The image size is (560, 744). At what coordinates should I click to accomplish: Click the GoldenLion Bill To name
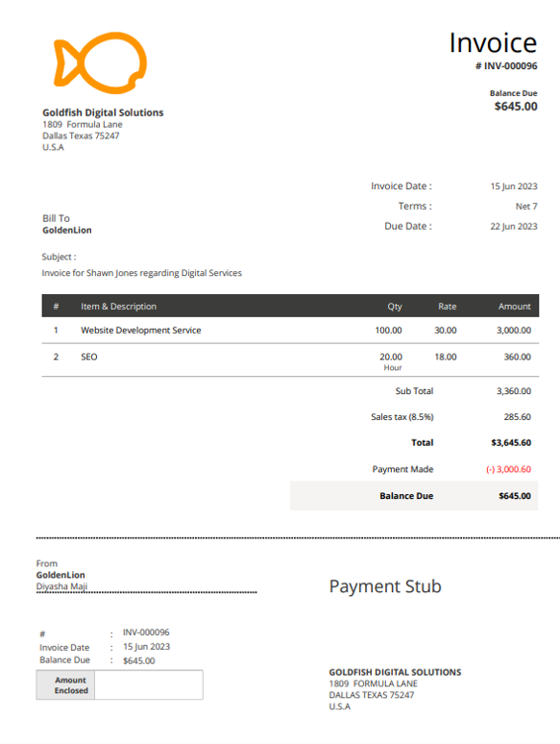[x=67, y=230]
